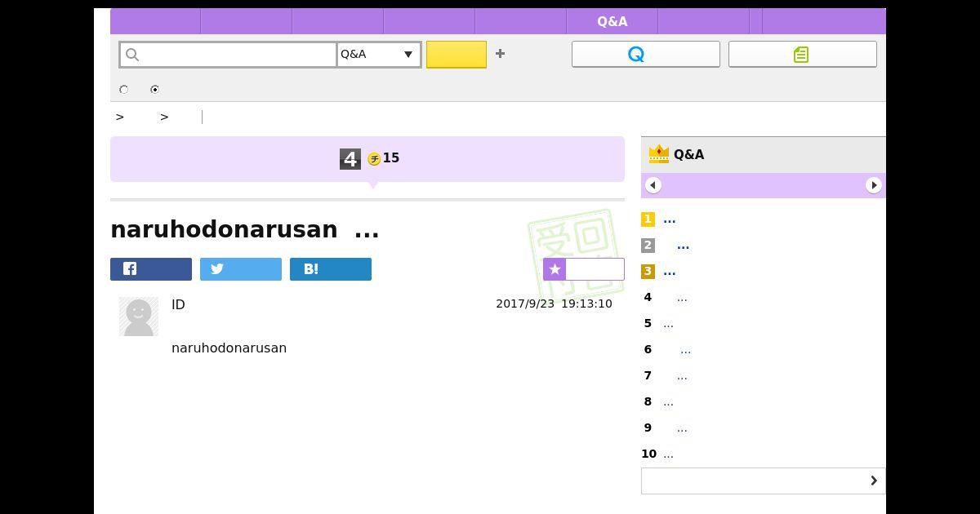Open rank 7 ranking link

(682, 376)
